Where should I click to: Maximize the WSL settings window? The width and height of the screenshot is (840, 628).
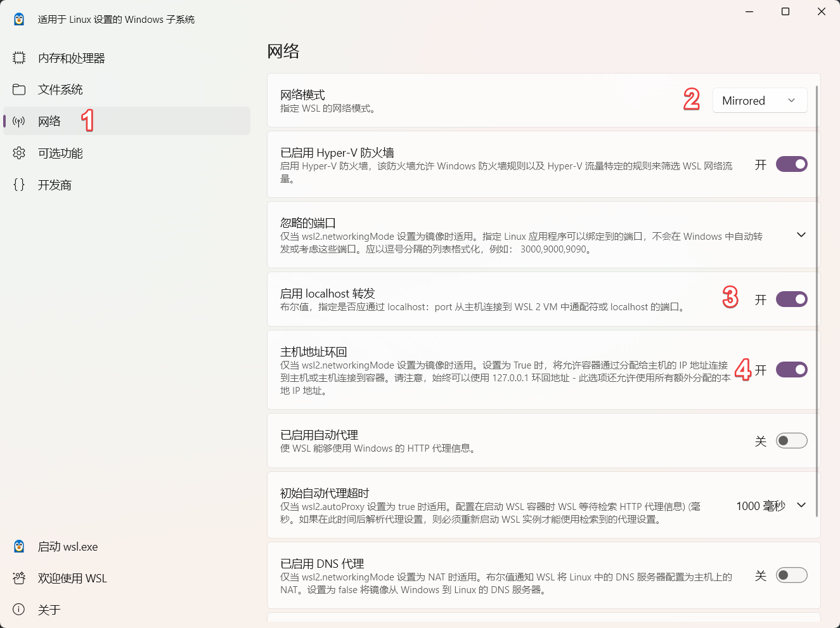[x=785, y=11]
